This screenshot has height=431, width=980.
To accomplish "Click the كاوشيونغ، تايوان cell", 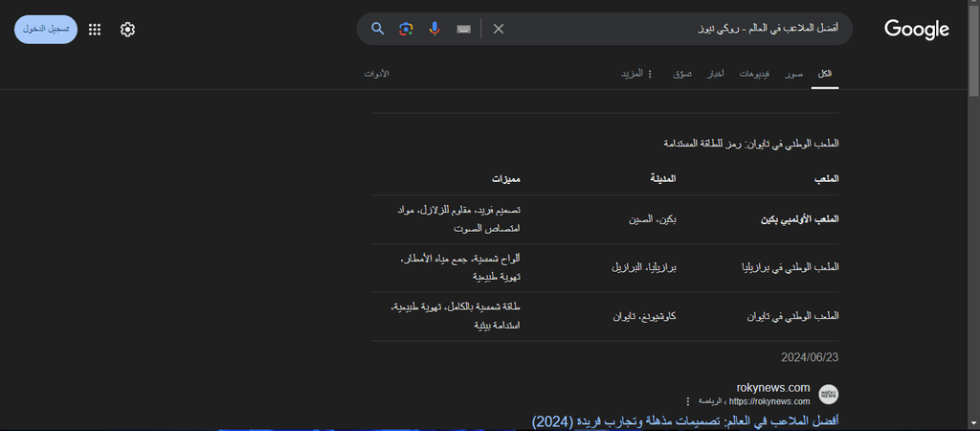I will [645, 316].
